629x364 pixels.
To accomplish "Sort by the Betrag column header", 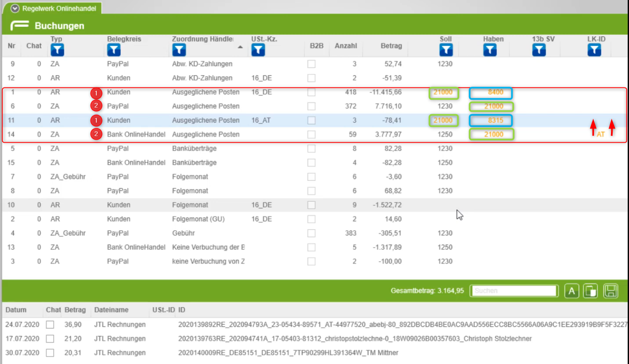I will pos(391,46).
